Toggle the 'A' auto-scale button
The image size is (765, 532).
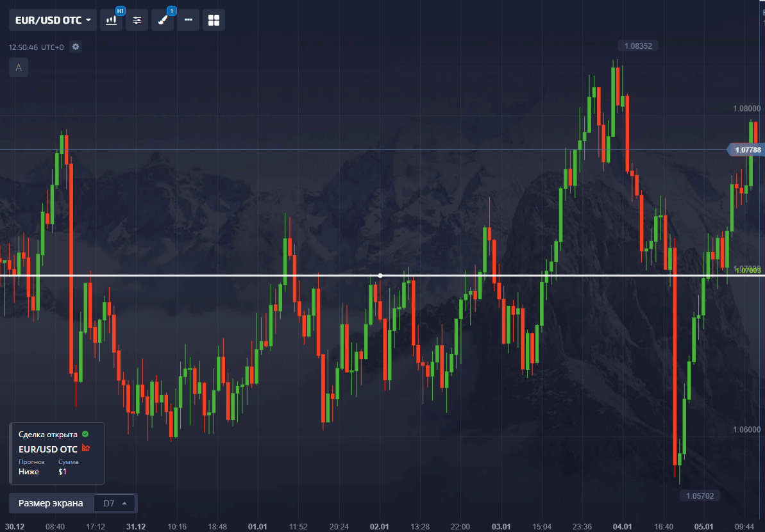(x=19, y=67)
